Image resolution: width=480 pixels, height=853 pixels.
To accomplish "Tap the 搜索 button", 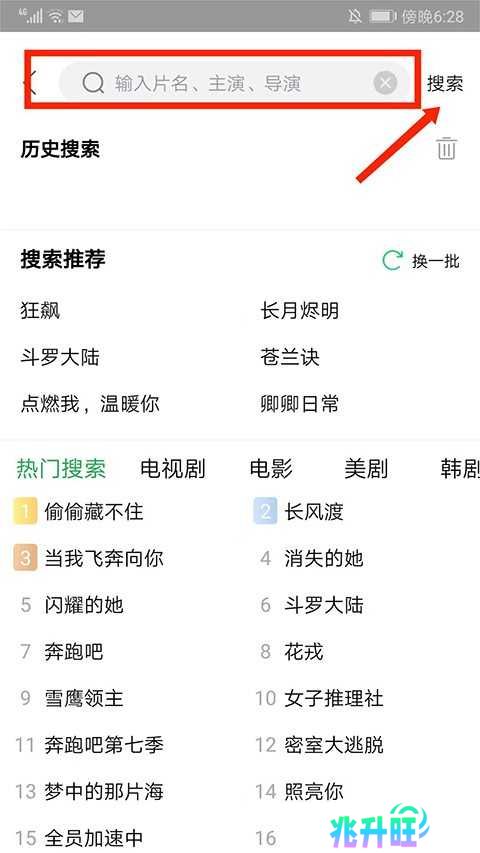I will pyautogui.click(x=445, y=83).
